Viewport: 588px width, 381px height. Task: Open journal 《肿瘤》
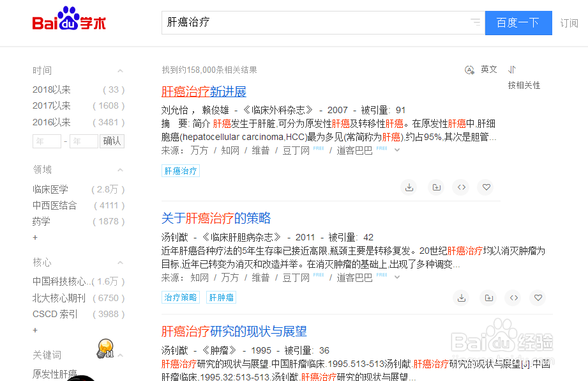(220, 350)
